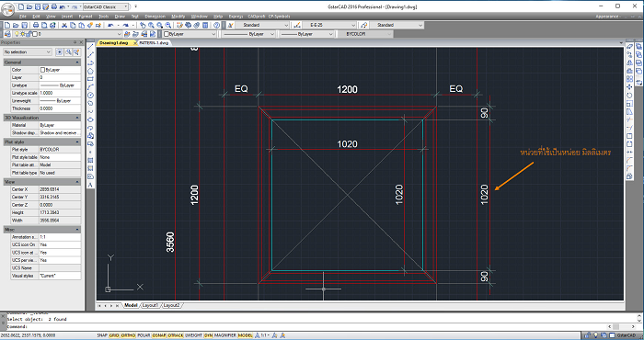This screenshot has width=644, height=340.
Task: Select the Rectangle tool in Draw toolbar
Action: [x=91, y=79]
